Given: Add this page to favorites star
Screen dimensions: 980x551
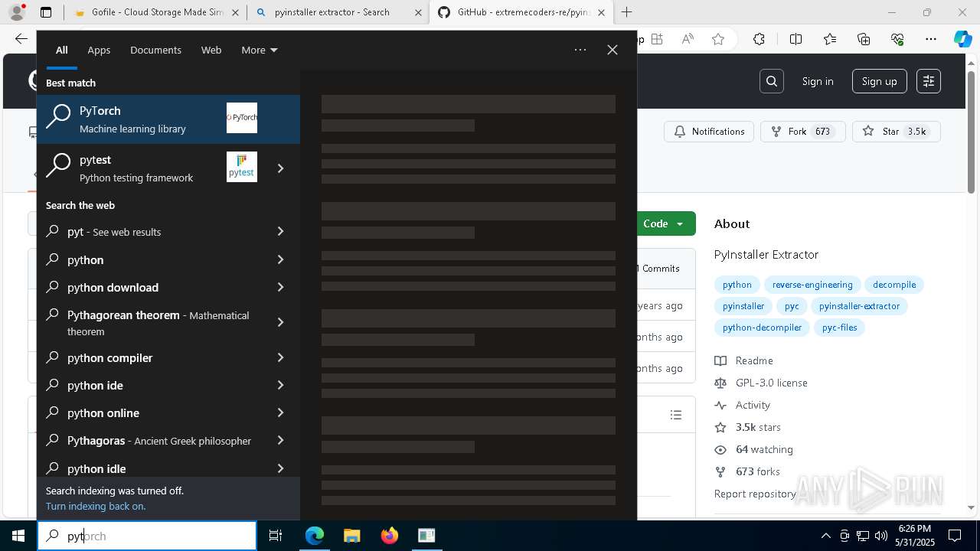Looking at the screenshot, I should pyautogui.click(x=718, y=39).
